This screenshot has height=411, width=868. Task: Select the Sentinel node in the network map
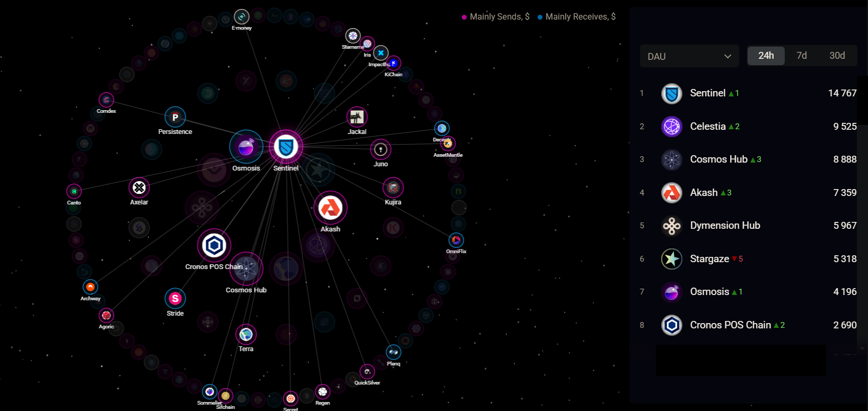286,147
